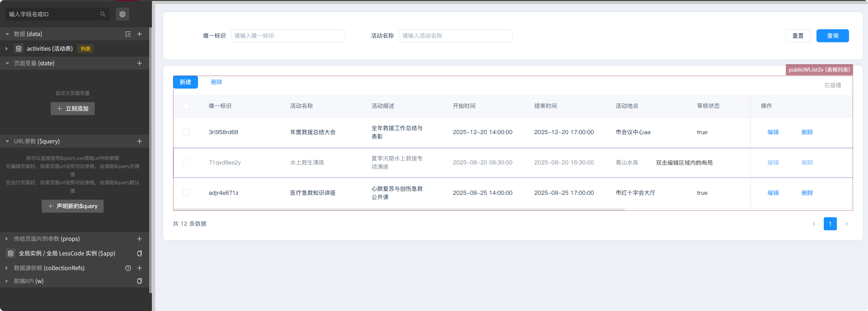Click the search magnifier icon in field search
868x311 pixels.
103,14
